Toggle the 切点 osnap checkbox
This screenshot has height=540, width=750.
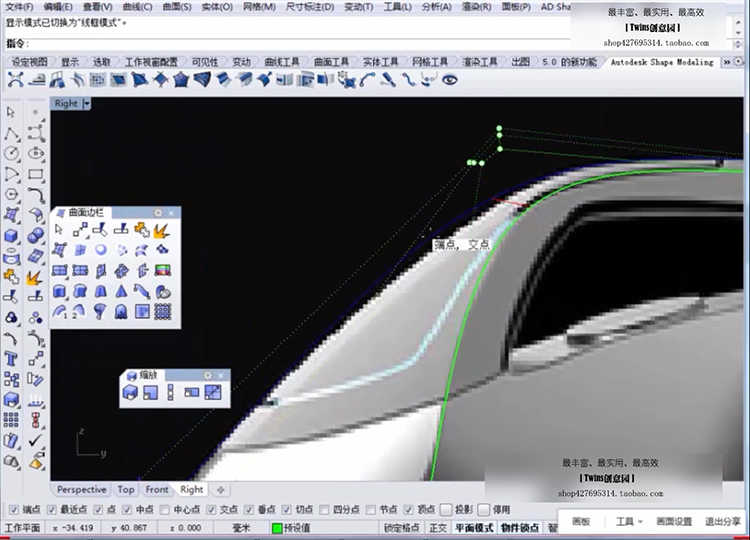coord(286,510)
